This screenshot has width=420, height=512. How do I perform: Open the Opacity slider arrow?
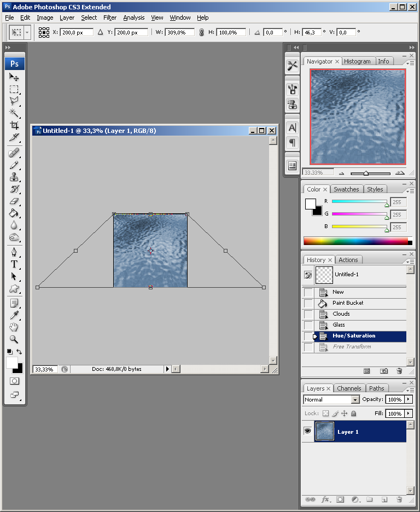pos(409,399)
